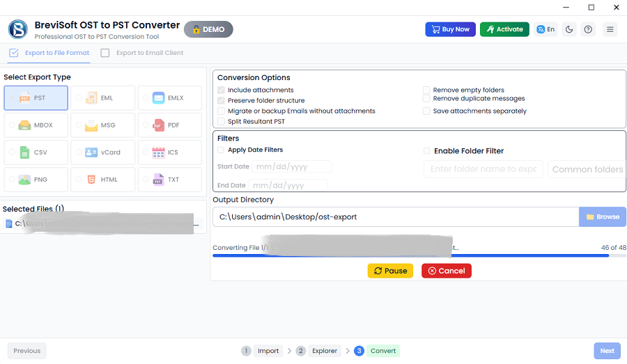Click the '46 of 48' progress count
Screen dimensions: 627x364
pos(613,248)
